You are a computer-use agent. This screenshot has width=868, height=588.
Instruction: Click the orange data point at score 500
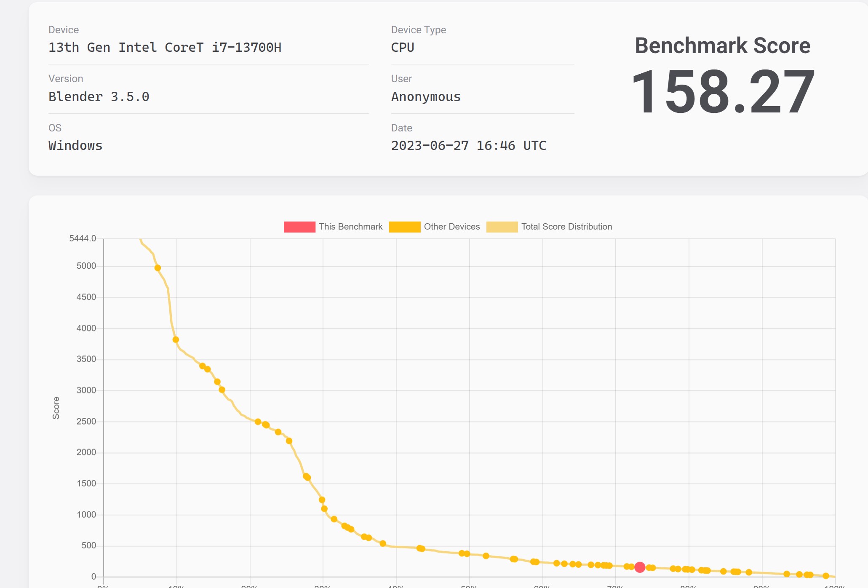coord(383,543)
